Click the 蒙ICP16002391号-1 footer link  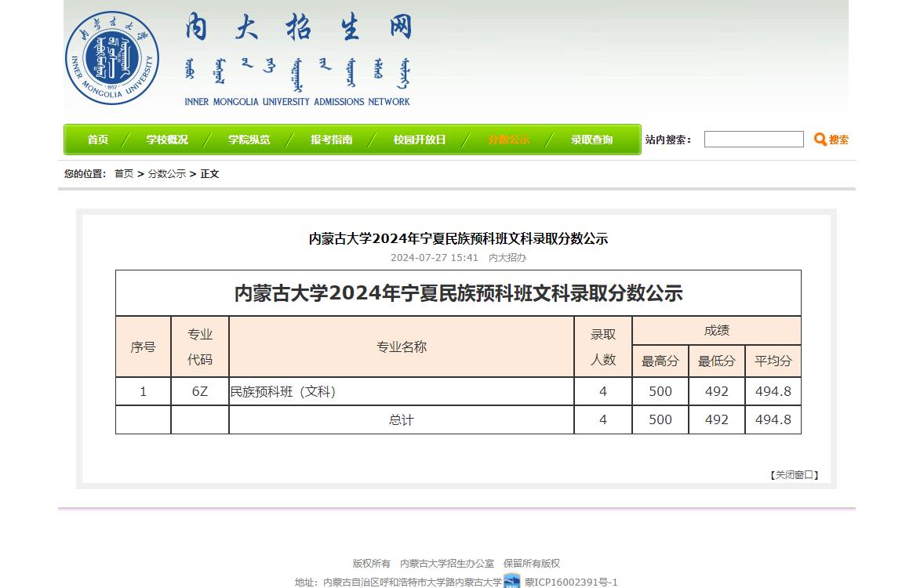(571, 582)
